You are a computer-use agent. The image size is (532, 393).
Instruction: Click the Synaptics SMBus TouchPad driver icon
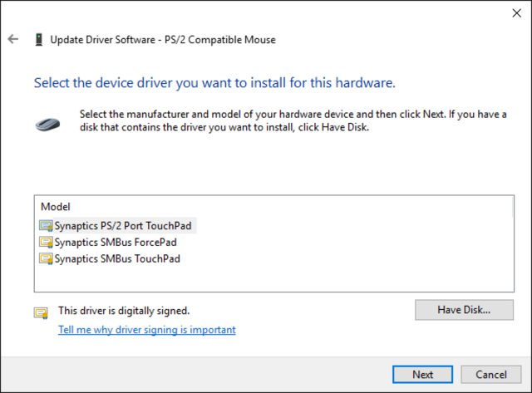[46, 258]
